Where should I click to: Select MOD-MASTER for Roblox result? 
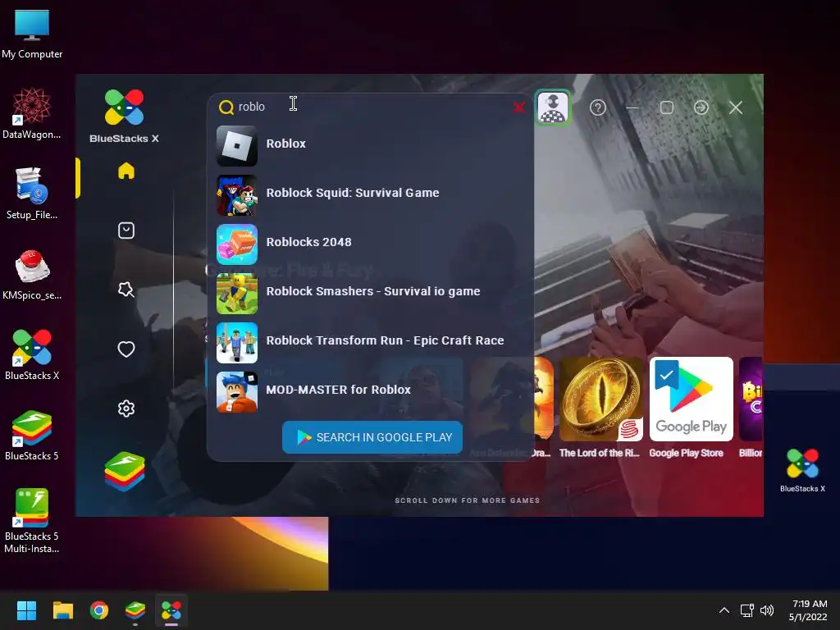pyautogui.click(x=371, y=391)
